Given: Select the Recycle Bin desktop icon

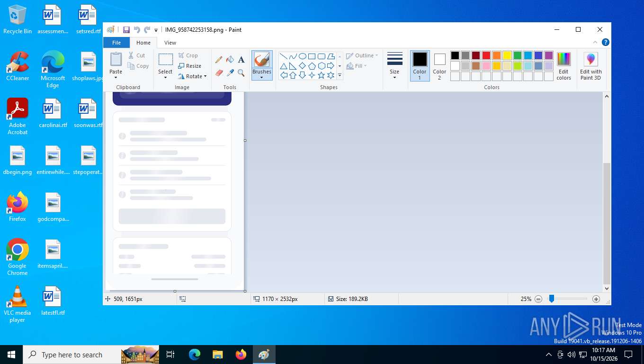Looking at the screenshot, I should point(18,19).
